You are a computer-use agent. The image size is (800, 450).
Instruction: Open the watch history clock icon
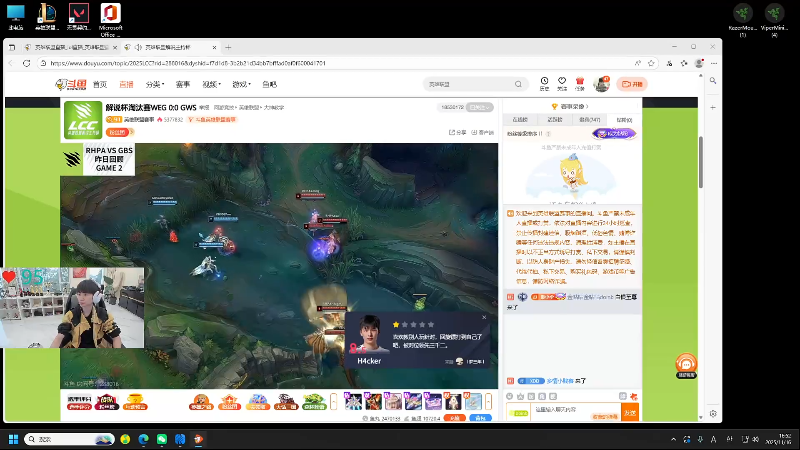click(x=544, y=84)
